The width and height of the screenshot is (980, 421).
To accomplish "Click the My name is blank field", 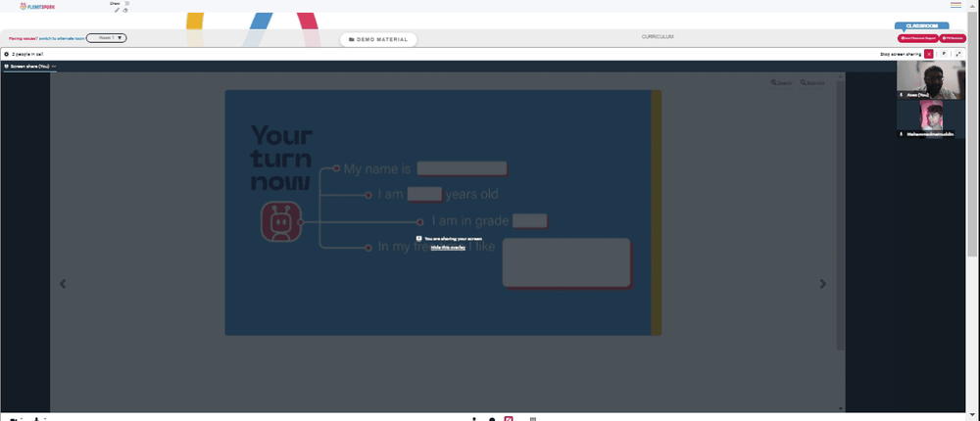I will 462,168.
